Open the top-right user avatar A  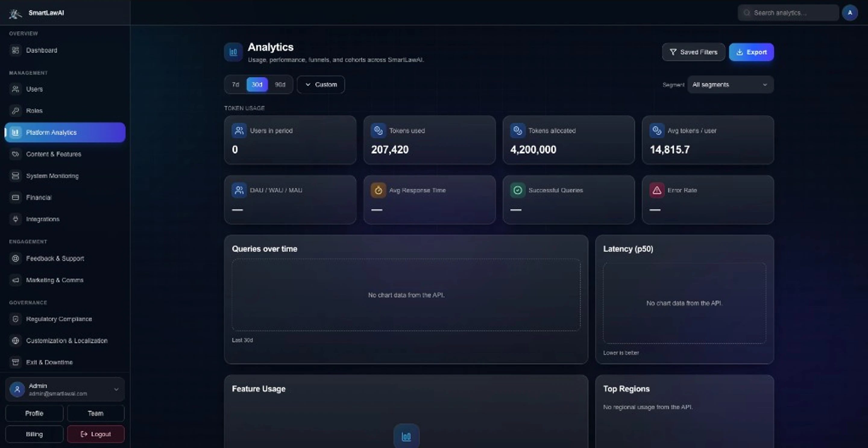[x=850, y=13]
